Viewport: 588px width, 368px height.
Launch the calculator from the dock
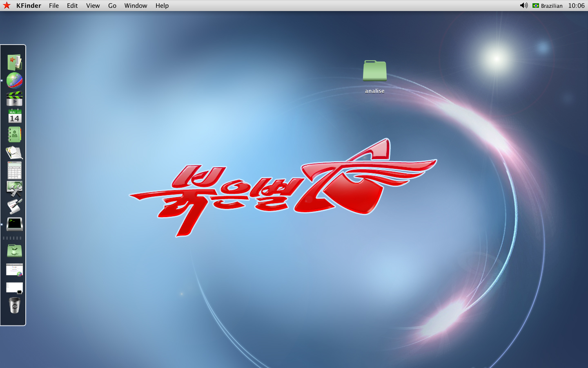pos(14,171)
